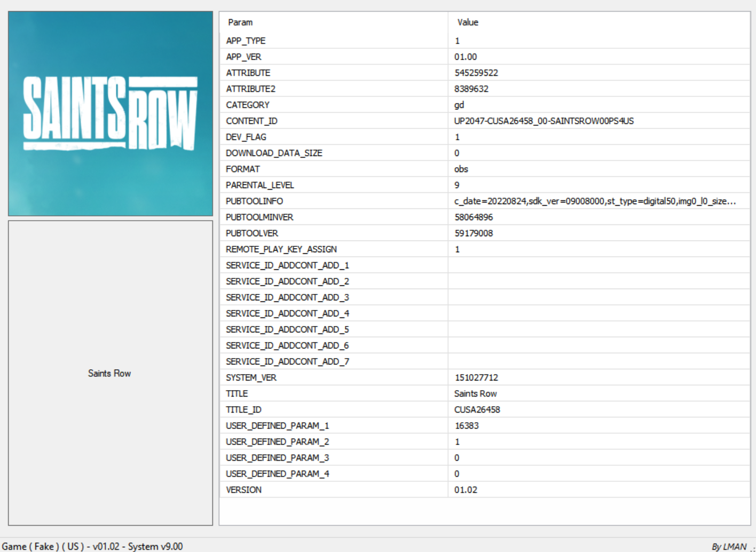Select the PARENTAL_LEVEL parameter cell
Screen dimensions: 756x552
334,185
